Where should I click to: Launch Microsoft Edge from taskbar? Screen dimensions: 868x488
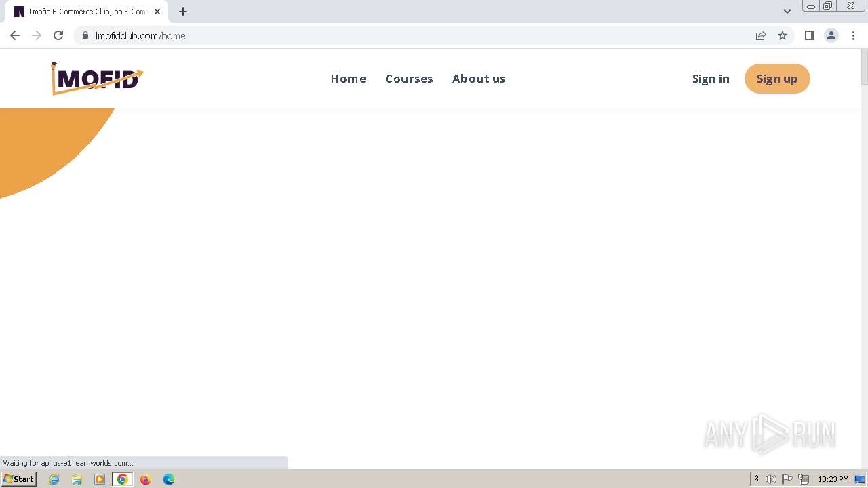pyautogui.click(x=169, y=479)
